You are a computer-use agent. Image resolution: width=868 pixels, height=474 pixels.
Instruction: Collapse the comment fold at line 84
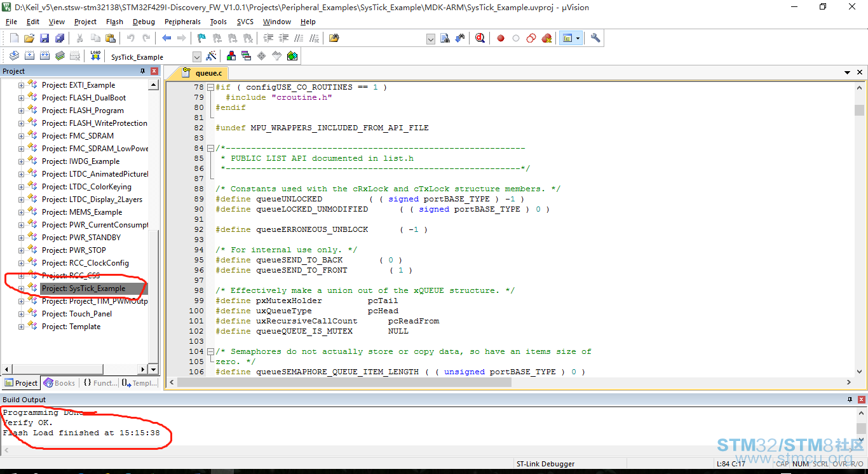pyautogui.click(x=211, y=148)
